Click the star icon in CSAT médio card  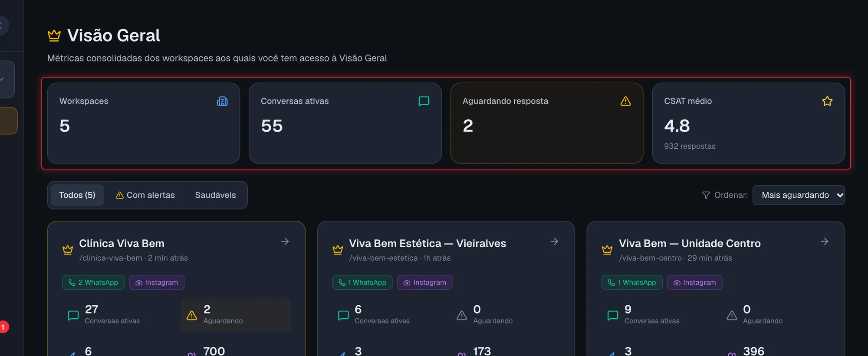coord(827,101)
